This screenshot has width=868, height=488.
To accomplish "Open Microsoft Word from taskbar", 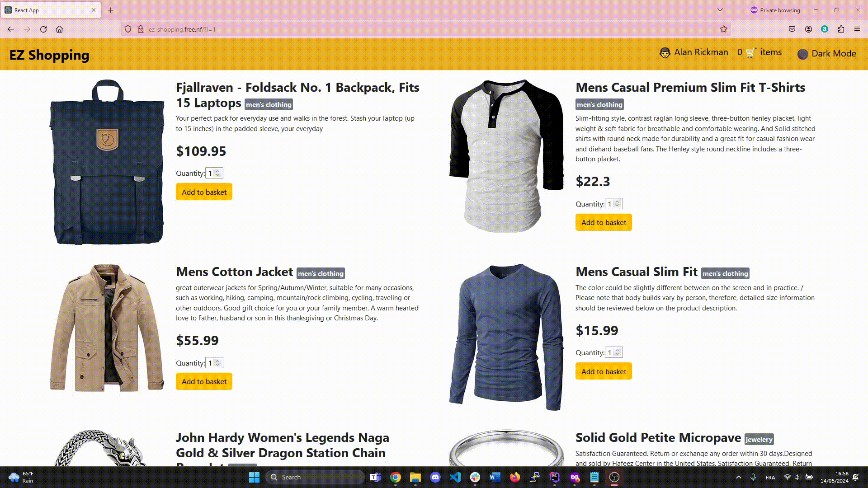I will click(x=495, y=477).
